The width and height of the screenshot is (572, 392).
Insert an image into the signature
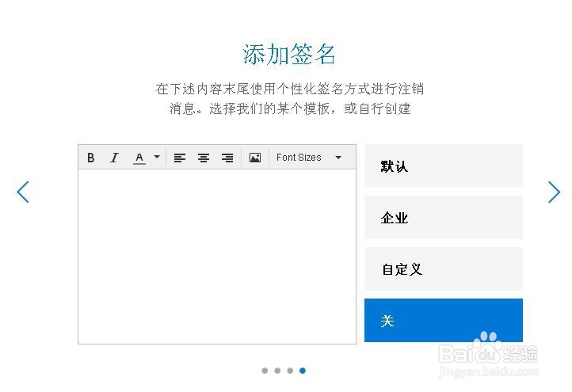click(255, 158)
